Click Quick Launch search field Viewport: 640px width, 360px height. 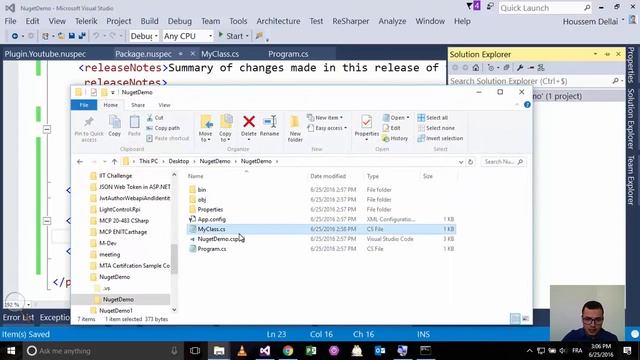[x=544, y=8]
